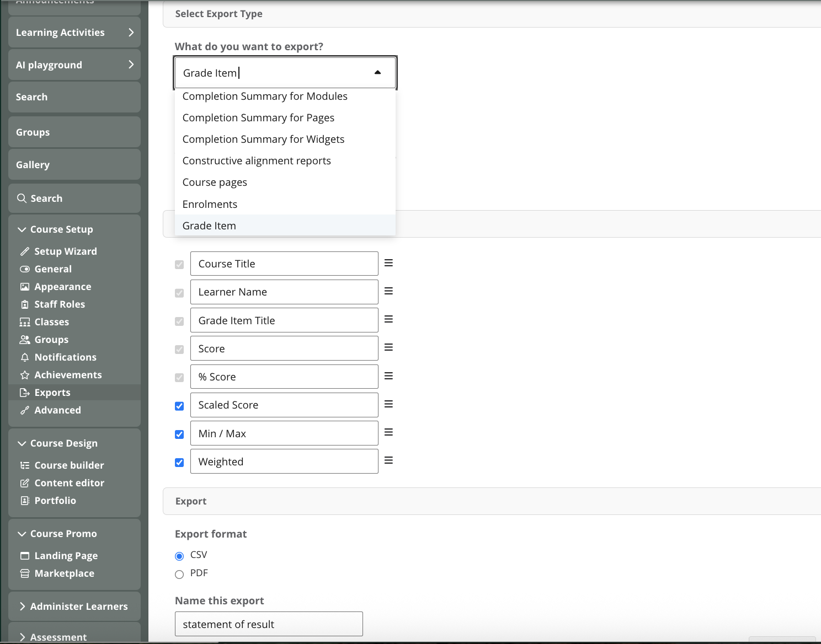The image size is (821, 644).
Task: Select the PDF export format
Action: (x=179, y=575)
